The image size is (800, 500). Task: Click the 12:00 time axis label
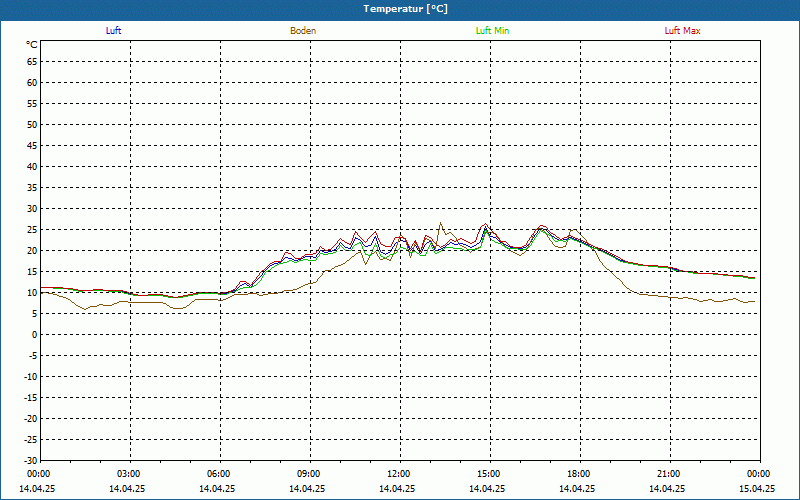[x=398, y=474]
